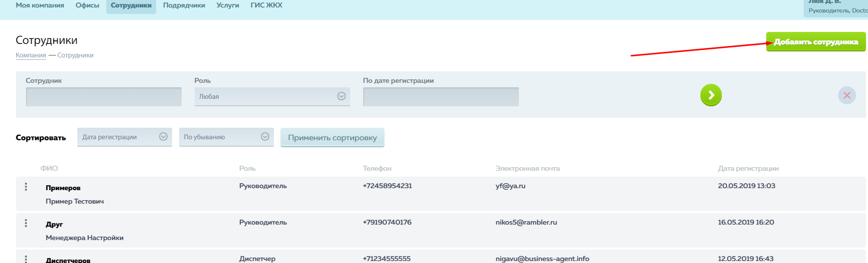The width and height of the screenshot is (868, 263).
Task: Open three-dot menu for Друг row
Action: 26,223
